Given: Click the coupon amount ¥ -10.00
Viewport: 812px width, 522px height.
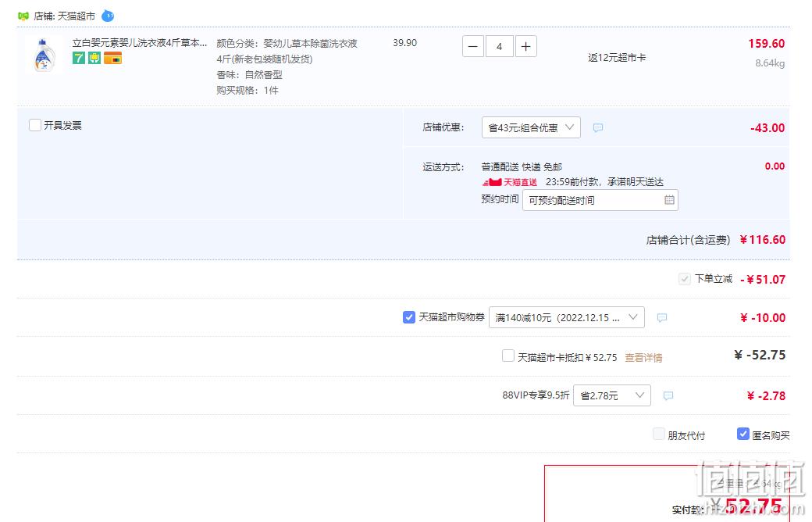Looking at the screenshot, I should point(763,318).
